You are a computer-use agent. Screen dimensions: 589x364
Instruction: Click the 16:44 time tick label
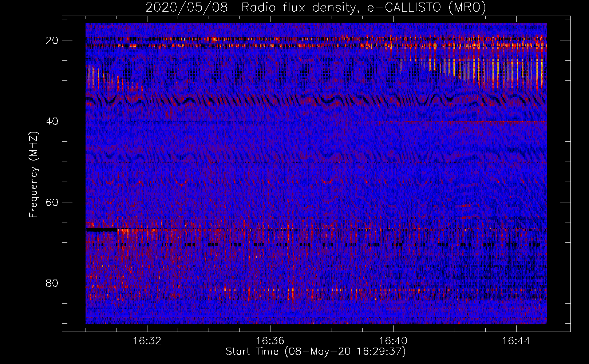(516, 341)
